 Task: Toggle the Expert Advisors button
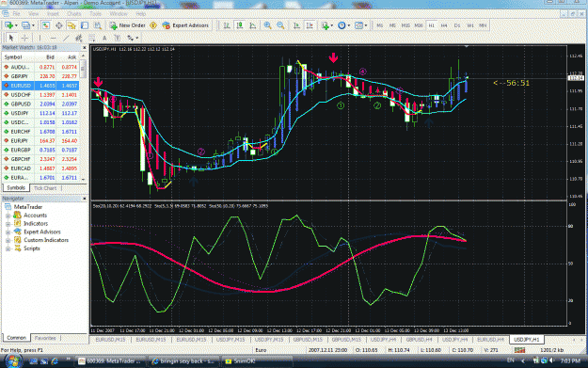(185, 25)
